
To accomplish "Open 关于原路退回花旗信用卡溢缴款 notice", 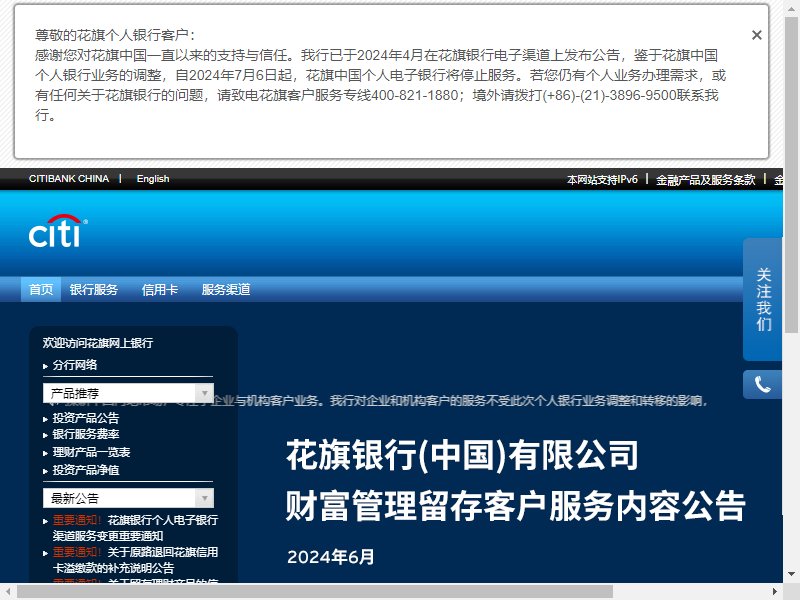I will [x=135, y=560].
